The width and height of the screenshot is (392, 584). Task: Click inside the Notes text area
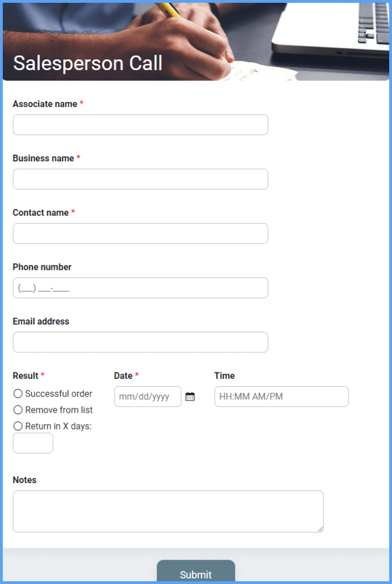[168, 510]
